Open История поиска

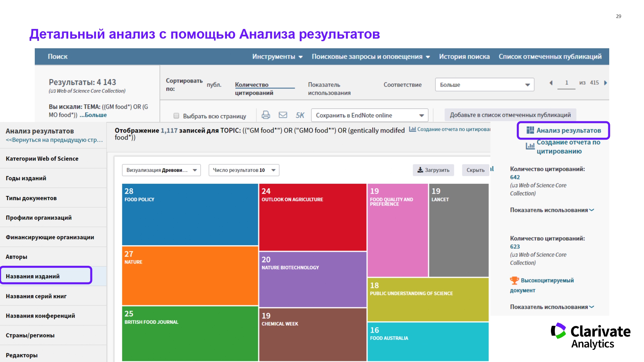tap(464, 57)
